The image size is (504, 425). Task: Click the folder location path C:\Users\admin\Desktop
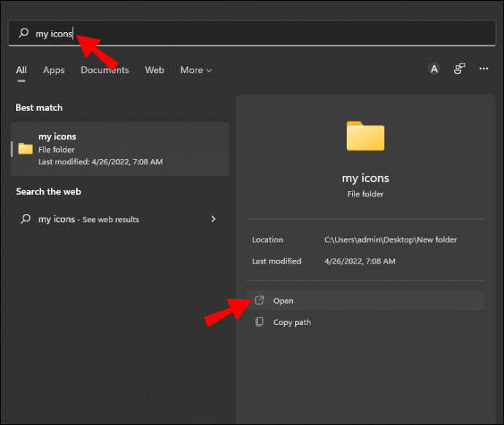click(x=390, y=240)
